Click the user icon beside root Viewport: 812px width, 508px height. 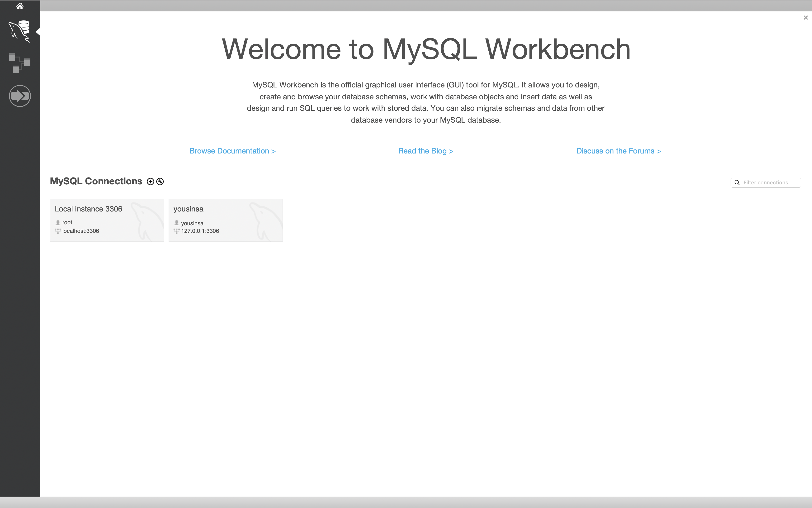click(58, 222)
